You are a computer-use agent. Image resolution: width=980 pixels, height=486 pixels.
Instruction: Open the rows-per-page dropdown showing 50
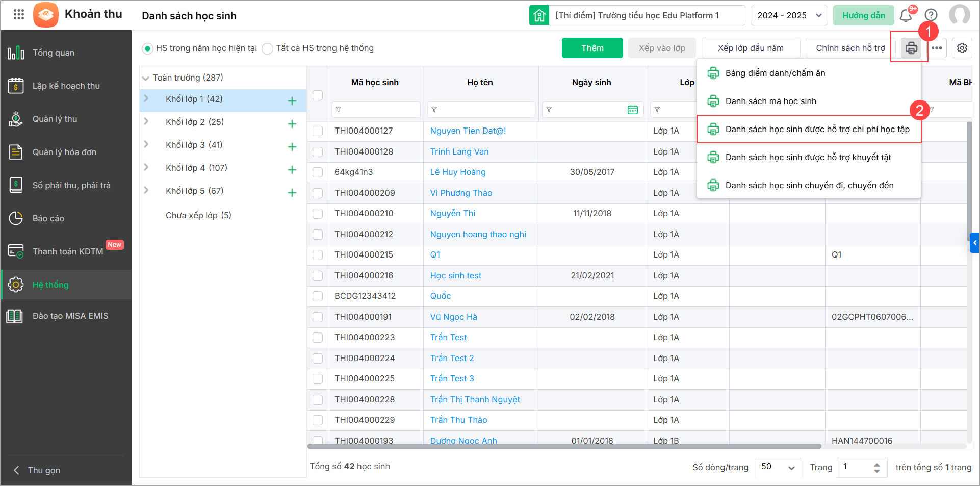[x=778, y=467]
